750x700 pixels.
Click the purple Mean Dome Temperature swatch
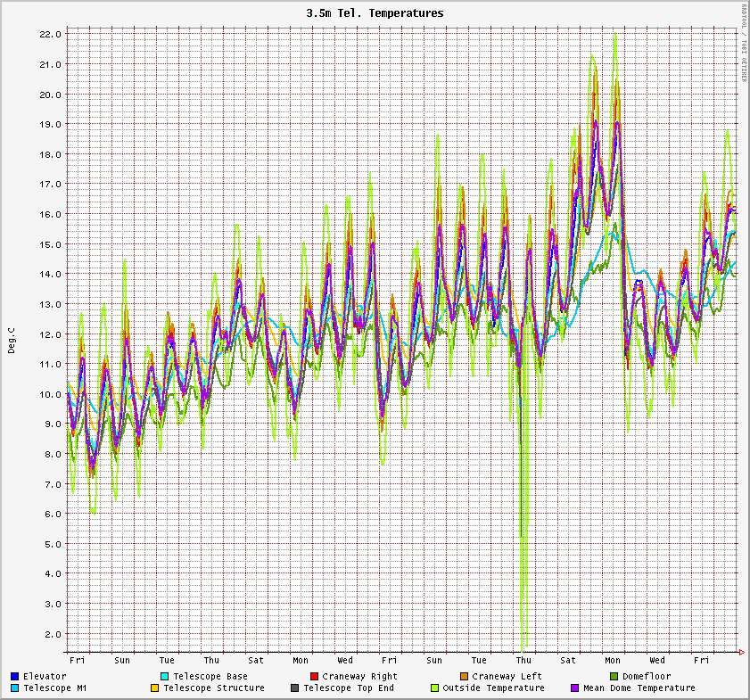coord(574,688)
